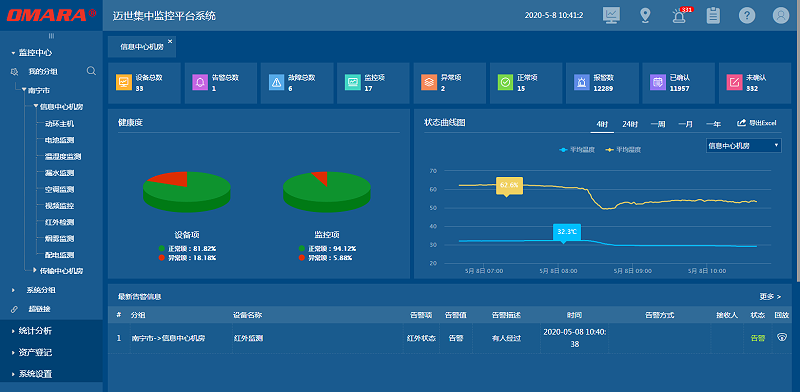The height and width of the screenshot is (392, 800).
Task: Open the monitor dashboard icon in header
Action: point(611,15)
